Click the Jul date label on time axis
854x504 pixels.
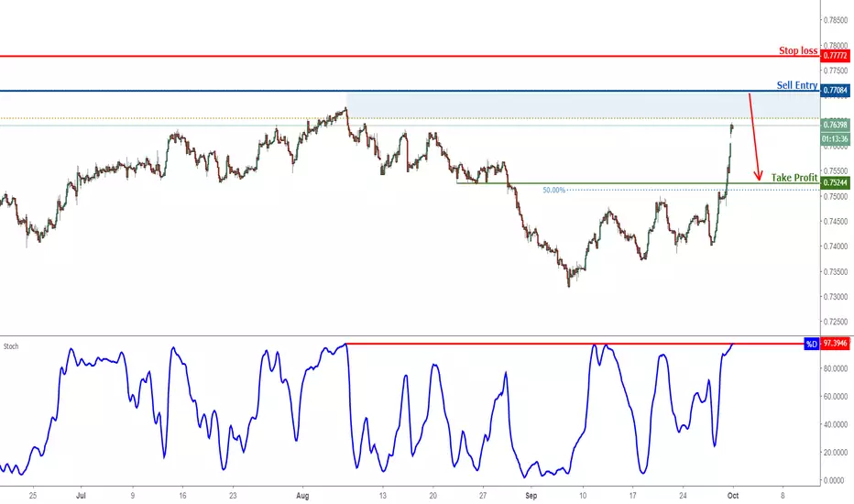coord(82,496)
